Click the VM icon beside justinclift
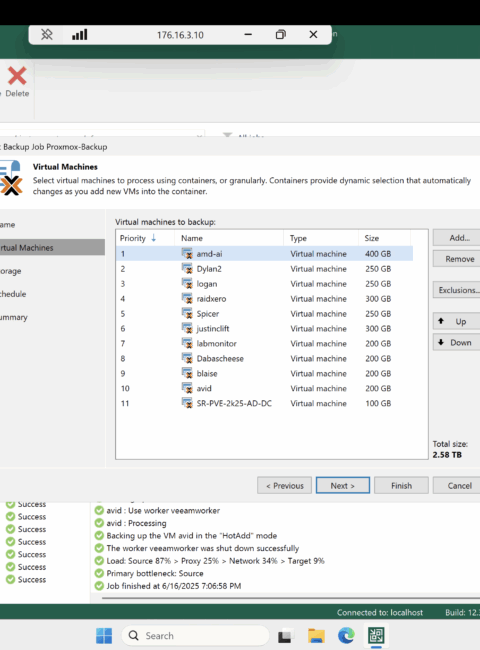The width and height of the screenshot is (480, 650). 187,328
